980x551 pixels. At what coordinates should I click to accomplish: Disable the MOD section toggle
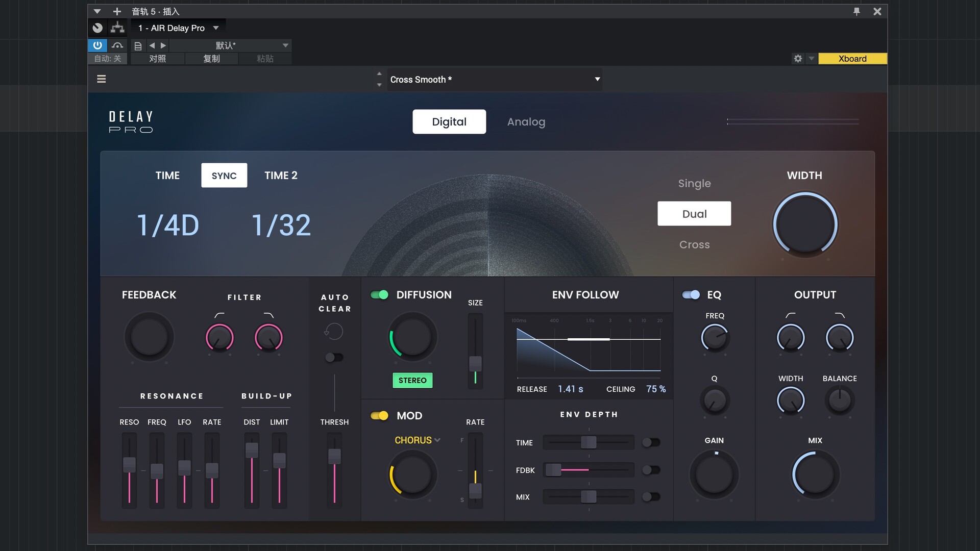379,416
